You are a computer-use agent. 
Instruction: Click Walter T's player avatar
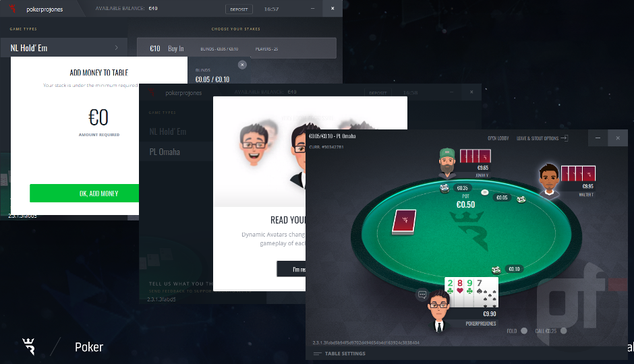pos(549,179)
